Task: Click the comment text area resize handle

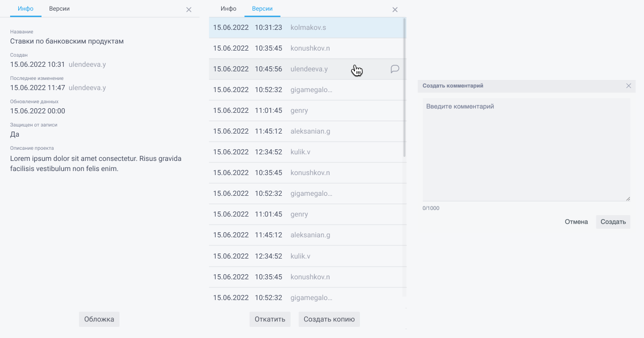Action: tap(628, 199)
